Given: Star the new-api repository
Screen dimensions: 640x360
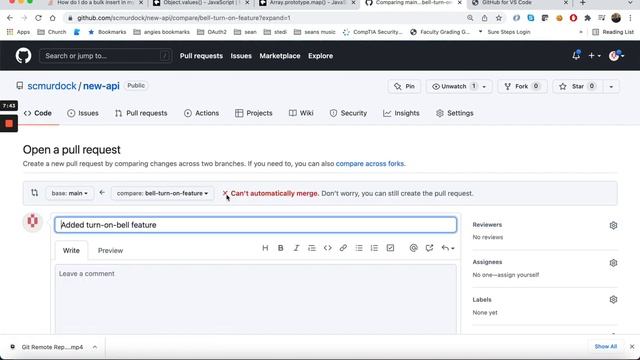Looking at the screenshot, I should point(578,87).
